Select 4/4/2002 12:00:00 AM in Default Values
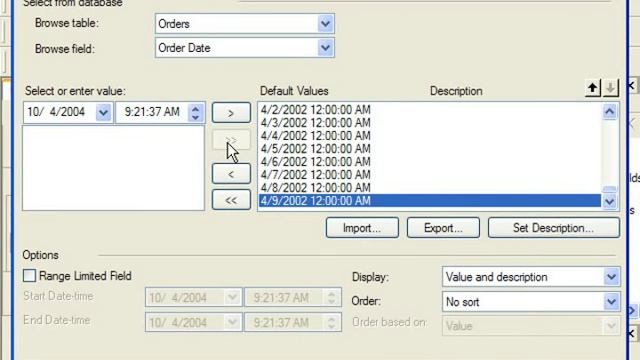The width and height of the screenshot is (640, 360). tap(430, 136)
